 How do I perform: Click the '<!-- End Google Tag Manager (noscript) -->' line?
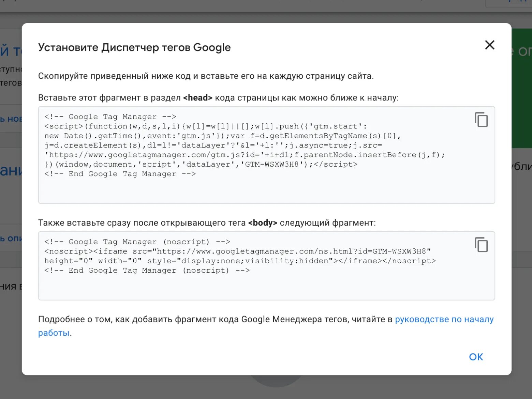(x=147, y=271)
